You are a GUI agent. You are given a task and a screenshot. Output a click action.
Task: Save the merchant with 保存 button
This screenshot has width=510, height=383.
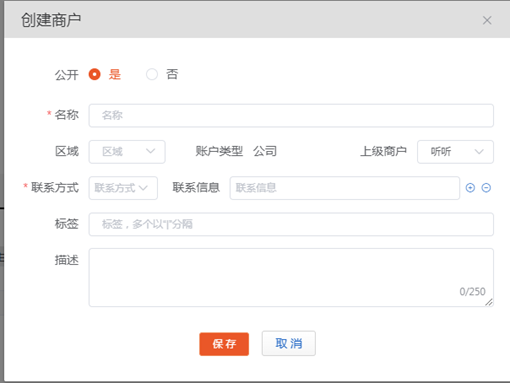224,344
